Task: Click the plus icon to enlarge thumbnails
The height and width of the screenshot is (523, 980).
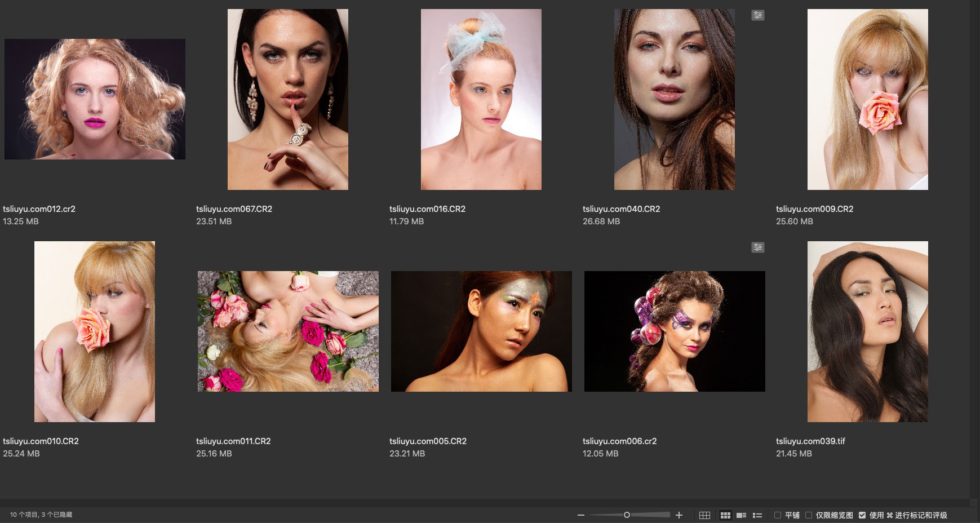Action: click(679, 515)
